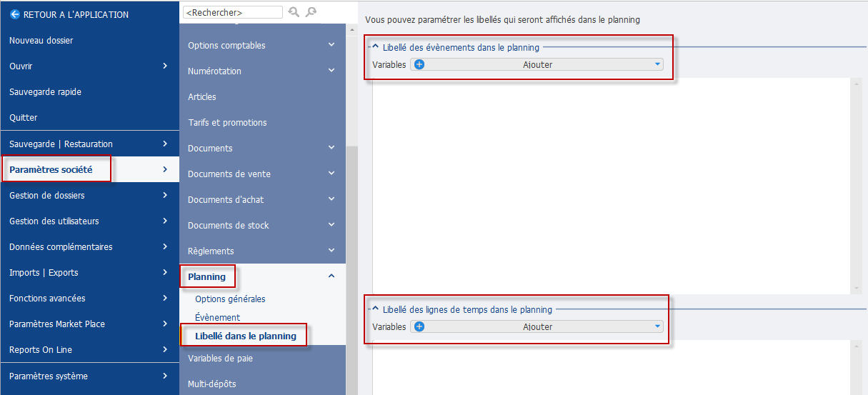Expand Documents de stock chevron
The image size is (868, 395).
pos(331,225)
